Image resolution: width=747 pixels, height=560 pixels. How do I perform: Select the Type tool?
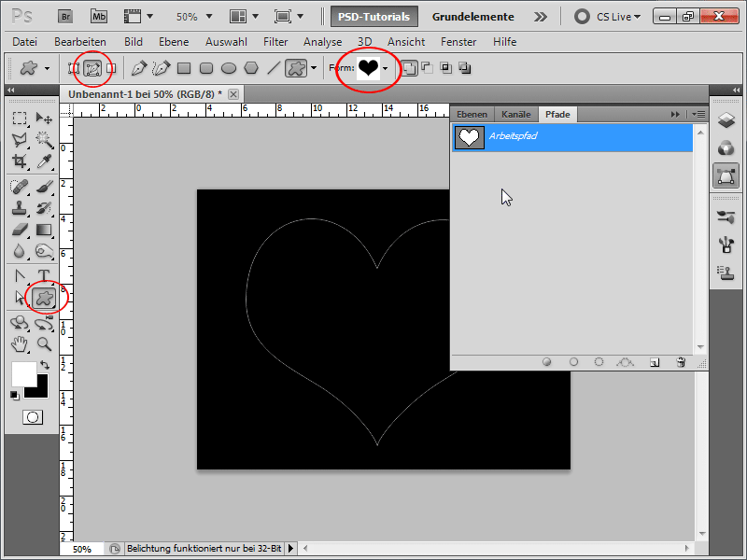coord(44,276)
